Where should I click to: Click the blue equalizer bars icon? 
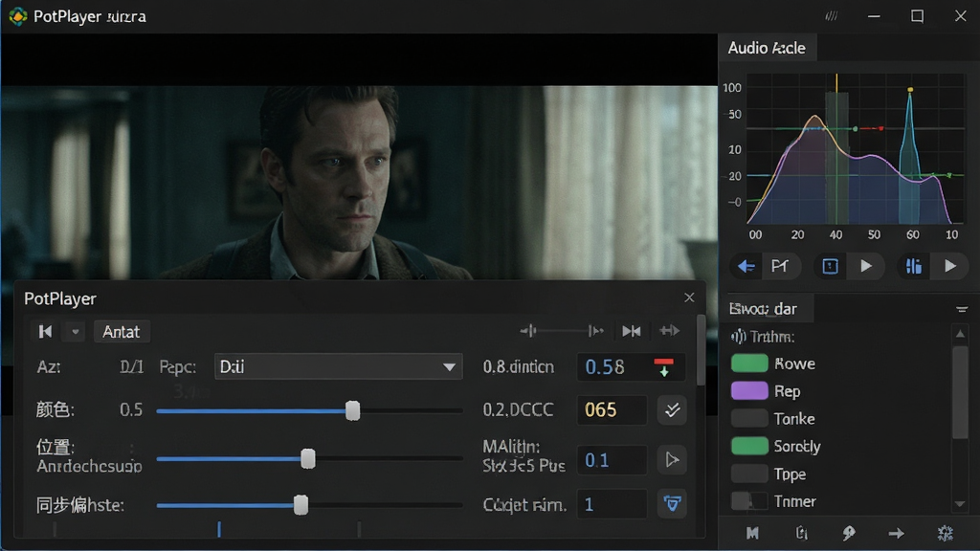(x=913, y=267)
